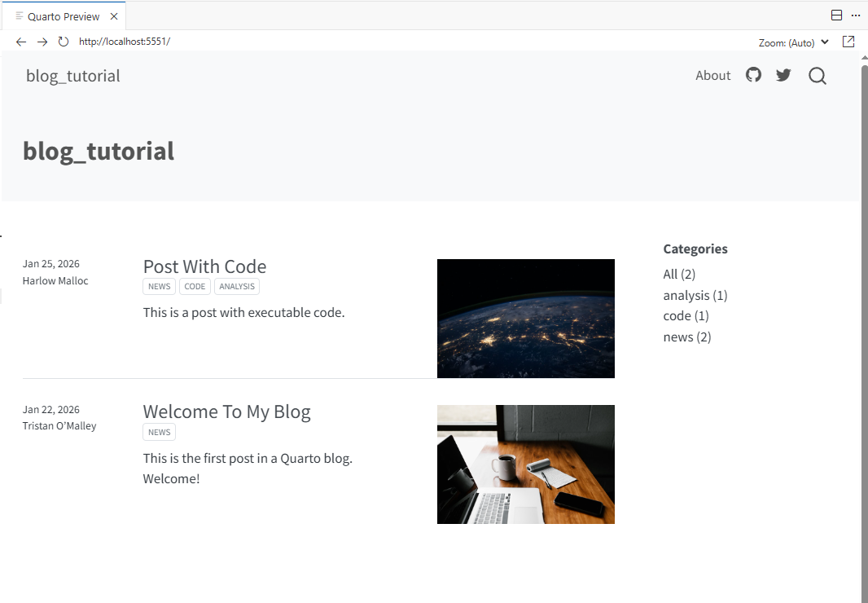Go back using the browser back arrow
This screenshot has width=868, height=603.
coord(21,42)
